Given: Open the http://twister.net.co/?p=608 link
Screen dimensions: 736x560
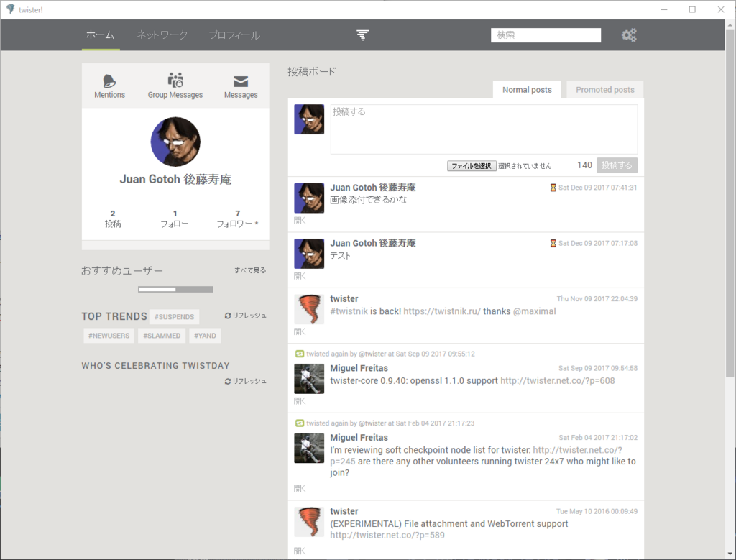Looking at the screenshot, I should coord(557,381).
